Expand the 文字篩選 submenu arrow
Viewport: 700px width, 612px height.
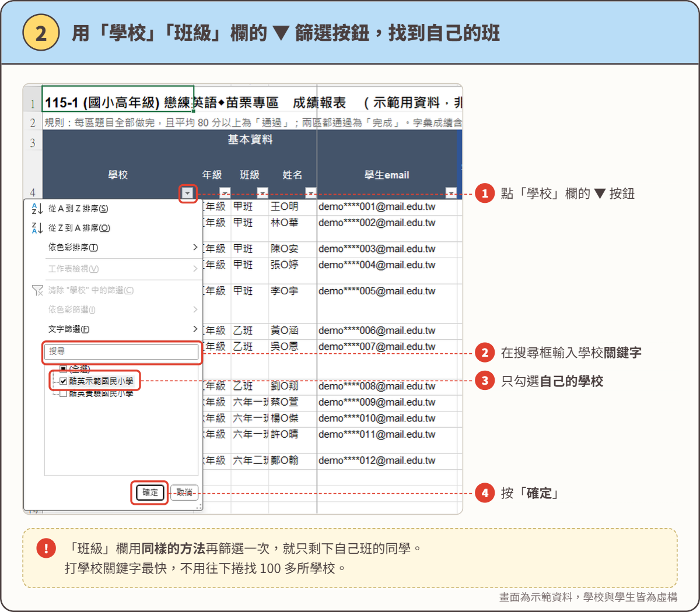tap(195, 329)
